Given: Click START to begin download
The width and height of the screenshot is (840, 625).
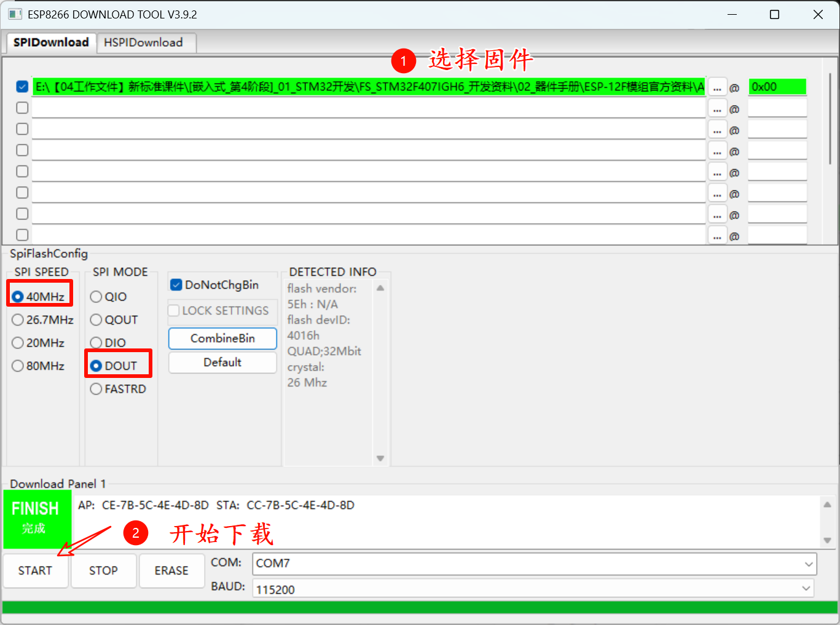Looking at the screenshot, I should [35, 571].
